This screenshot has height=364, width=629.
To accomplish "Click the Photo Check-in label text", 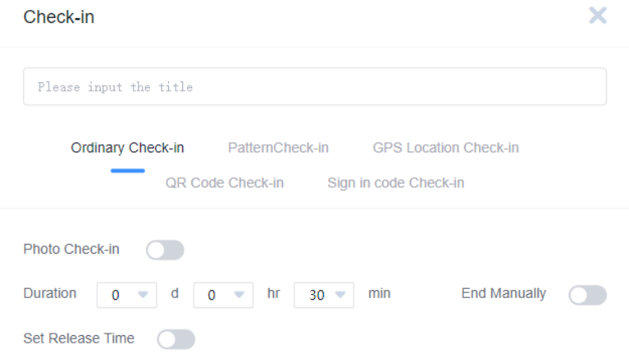I will click(x=71, y=250).
